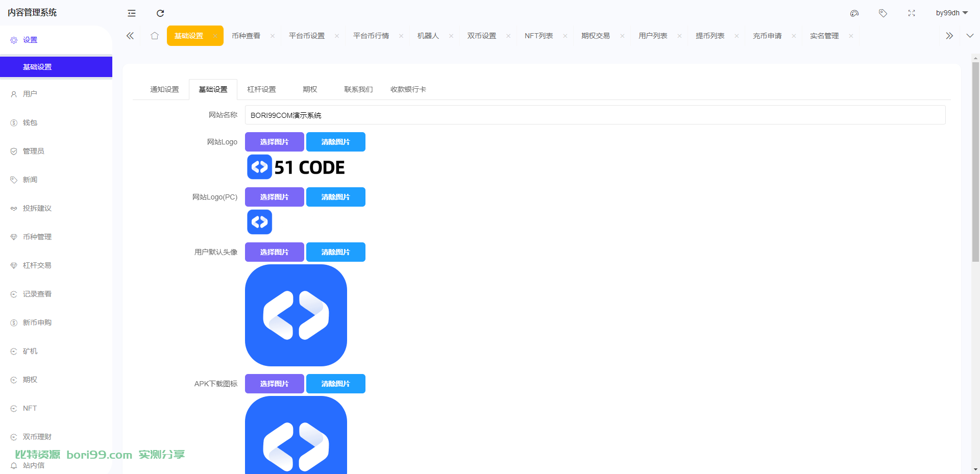Switch to 提币列表 page tab
Viewport: 980px width, 474px height.
[x=710, y=36]
